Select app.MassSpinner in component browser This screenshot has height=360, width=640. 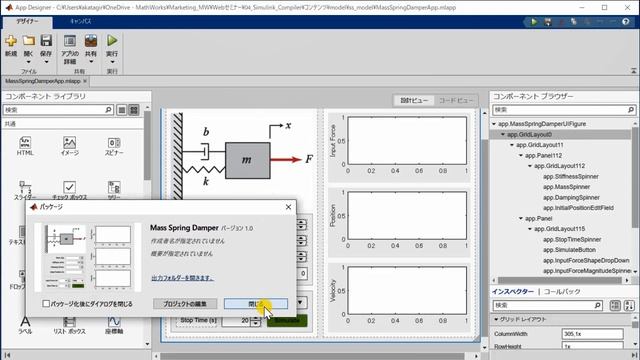click(567, 187)
